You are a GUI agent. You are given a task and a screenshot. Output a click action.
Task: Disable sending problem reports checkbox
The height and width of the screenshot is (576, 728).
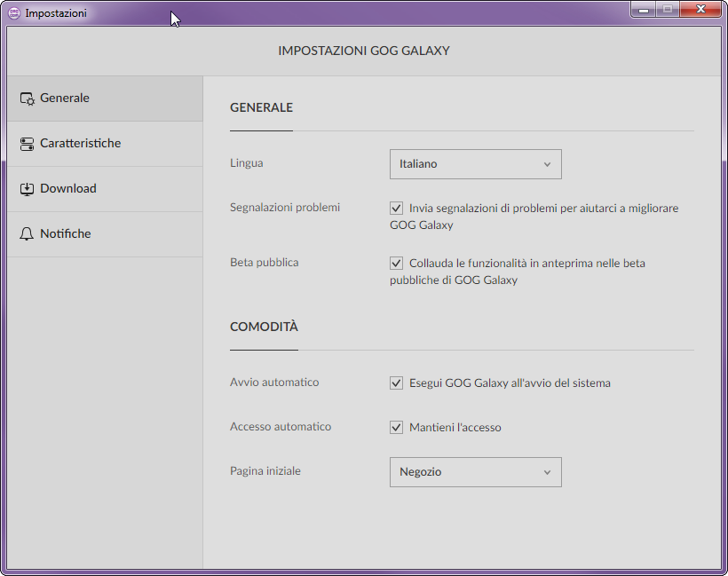[396, 208]
